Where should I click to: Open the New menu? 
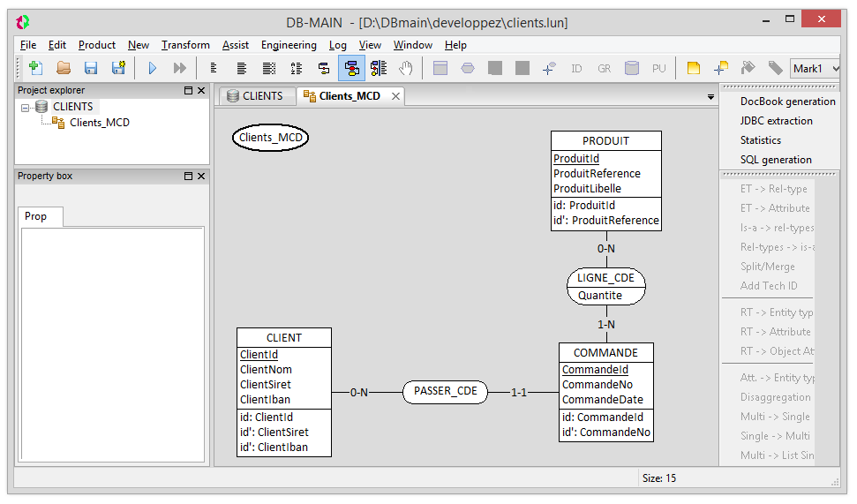click(x=139, y=45)
